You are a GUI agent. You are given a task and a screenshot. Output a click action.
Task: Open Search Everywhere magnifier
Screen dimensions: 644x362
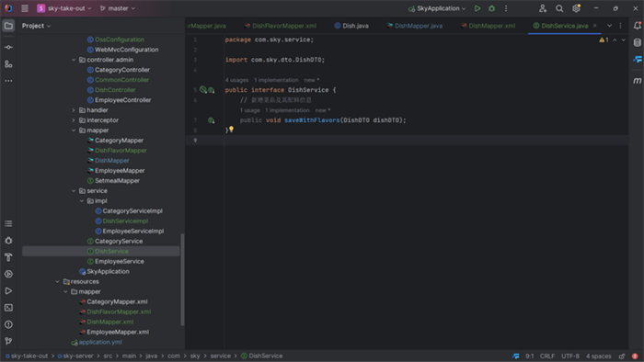(559, 8)
